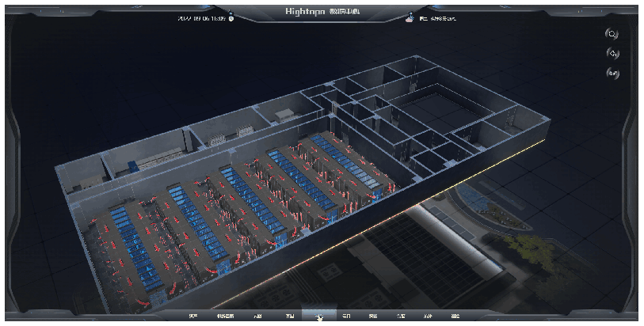This screenshot has height=326, width=644.
Task: Select the fourth tab in the bottom menu
Action: point(290,317)
